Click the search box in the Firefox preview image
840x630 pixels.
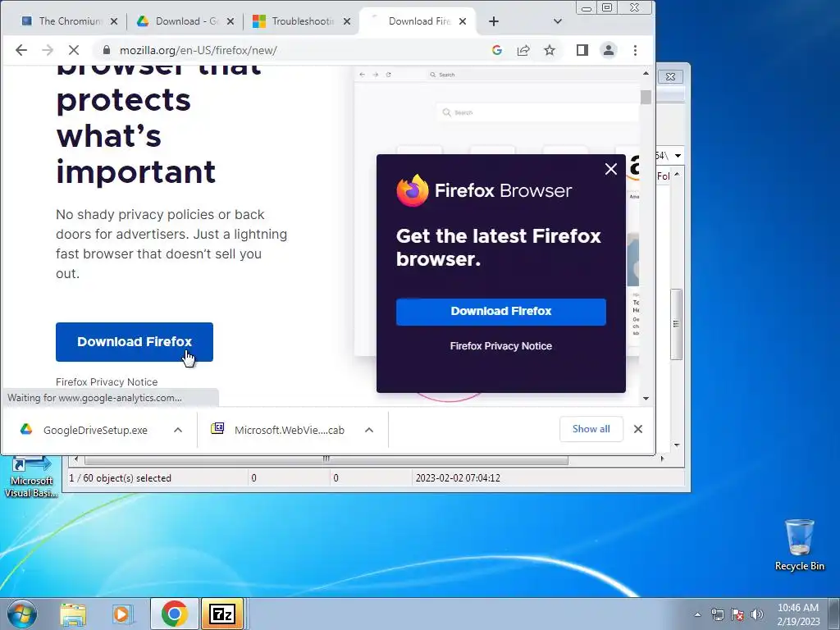tap(536, 112)
